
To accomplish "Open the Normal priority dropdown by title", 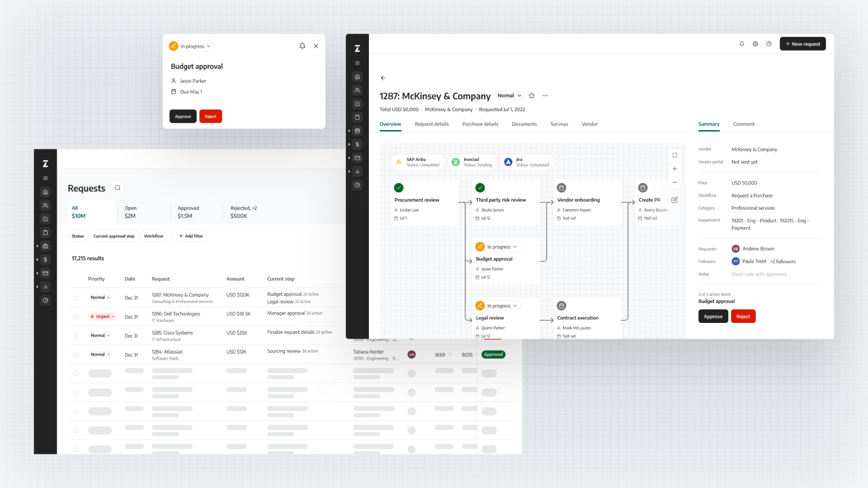I will (509, 96).
